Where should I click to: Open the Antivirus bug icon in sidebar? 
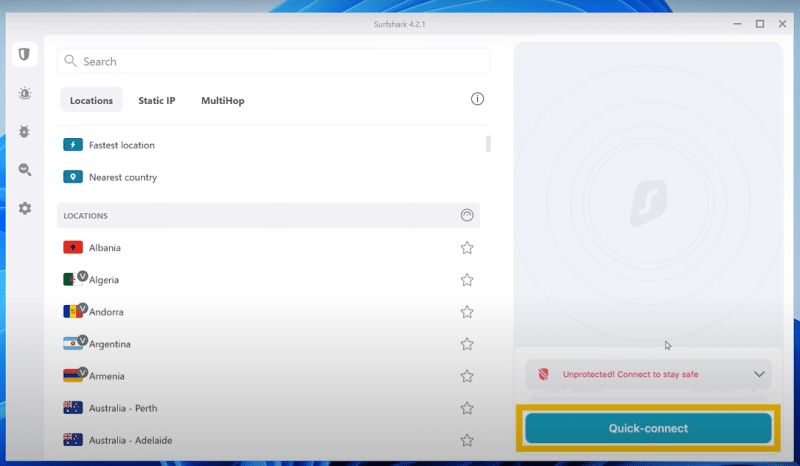(24, 132)
